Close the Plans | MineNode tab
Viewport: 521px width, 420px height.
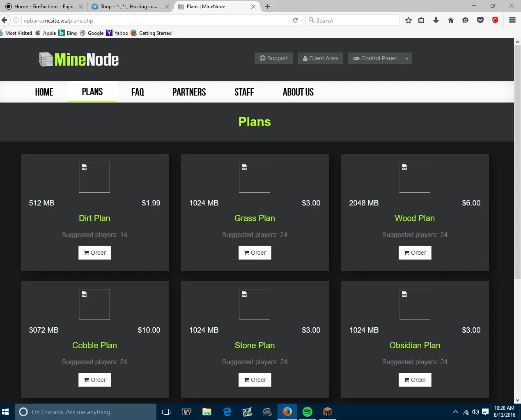coord(253,7)
